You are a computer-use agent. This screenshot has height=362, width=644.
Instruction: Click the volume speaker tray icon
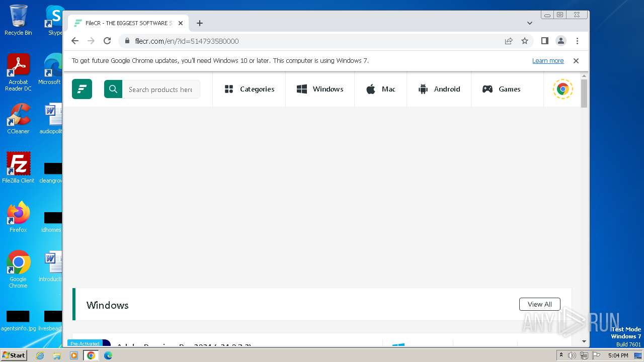[572, 355]
